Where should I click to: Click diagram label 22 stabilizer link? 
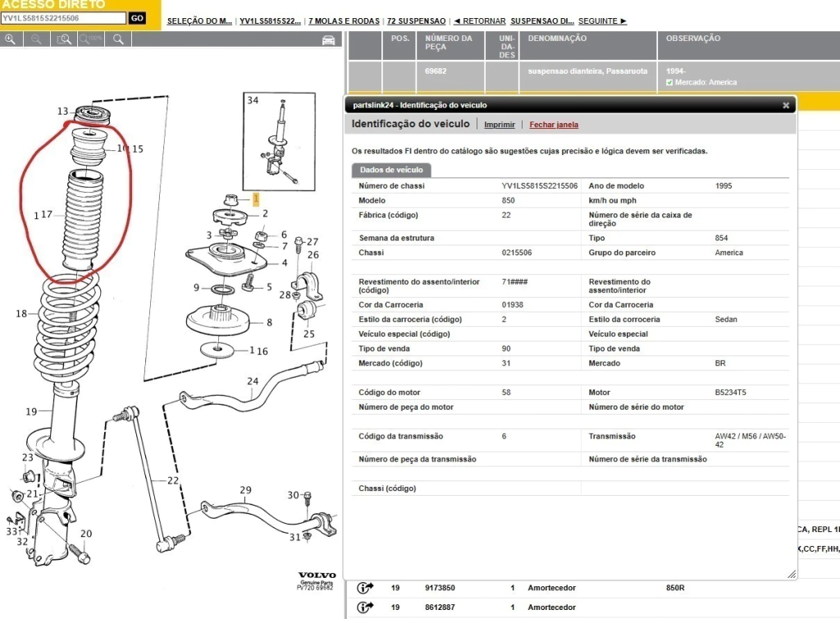173,481
